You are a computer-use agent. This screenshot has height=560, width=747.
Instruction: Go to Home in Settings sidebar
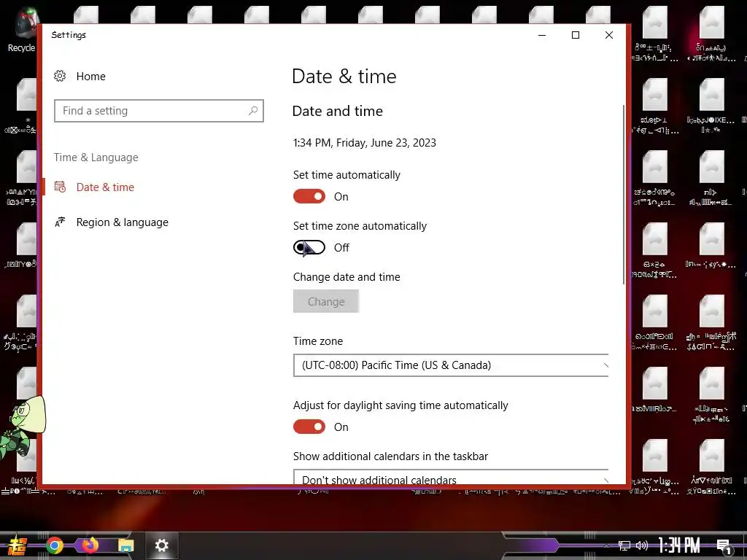click(90, 76)
